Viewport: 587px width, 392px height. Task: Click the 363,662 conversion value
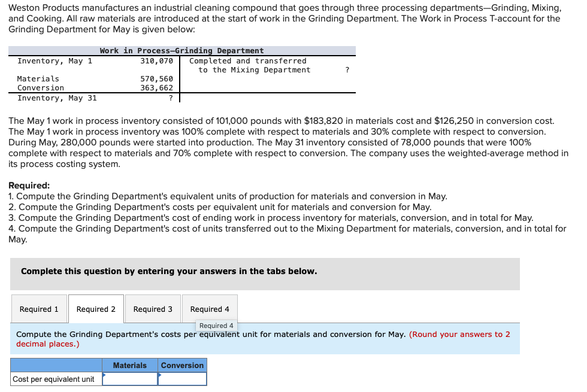[156, 88]
